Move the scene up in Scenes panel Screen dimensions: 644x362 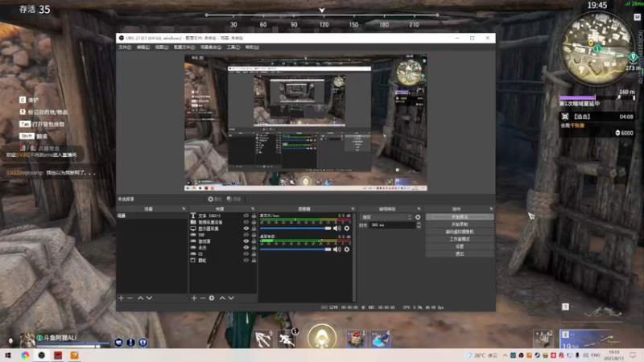(140, 298)
